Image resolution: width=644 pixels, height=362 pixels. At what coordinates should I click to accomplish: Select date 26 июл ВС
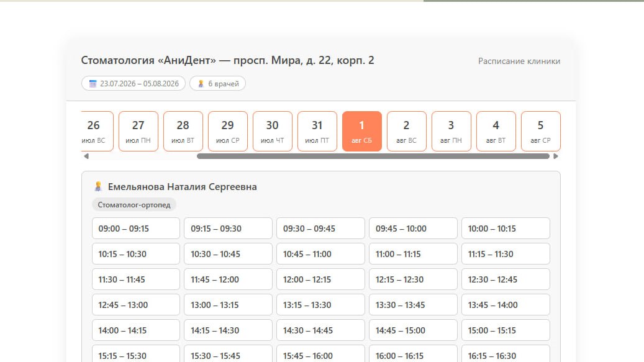98,132
